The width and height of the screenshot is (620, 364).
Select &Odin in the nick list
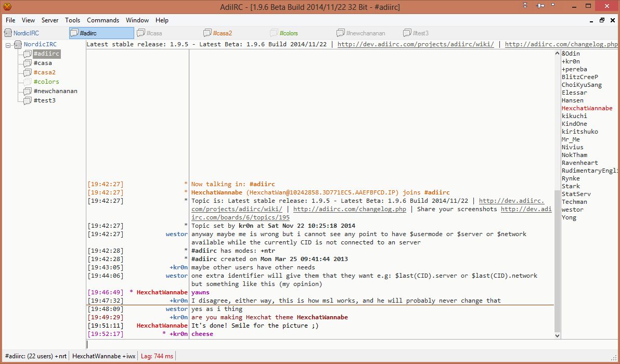pos(571,54)
